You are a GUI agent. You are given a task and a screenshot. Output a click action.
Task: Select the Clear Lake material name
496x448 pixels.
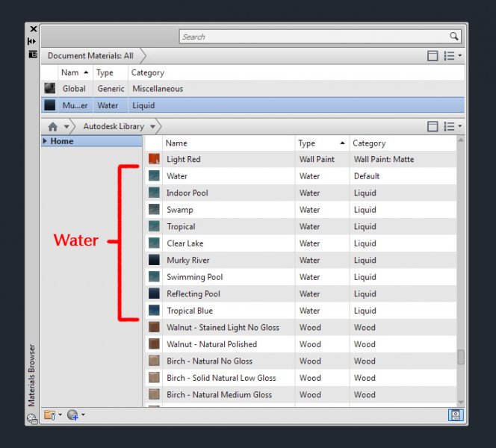pos(185,243)
